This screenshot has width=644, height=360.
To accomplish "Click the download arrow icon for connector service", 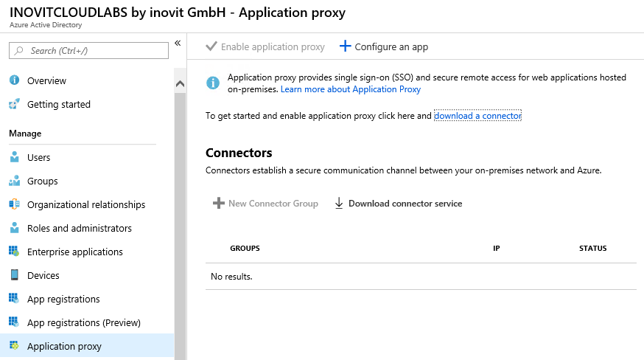I will point(339,204).
